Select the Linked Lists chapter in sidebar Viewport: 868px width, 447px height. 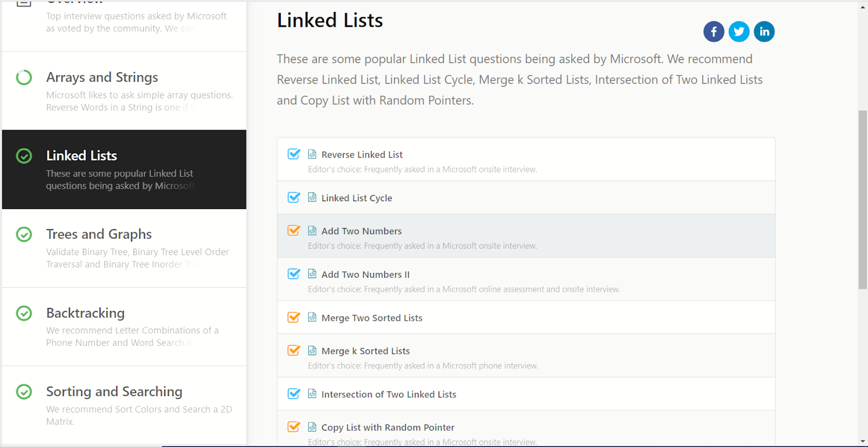82,156
